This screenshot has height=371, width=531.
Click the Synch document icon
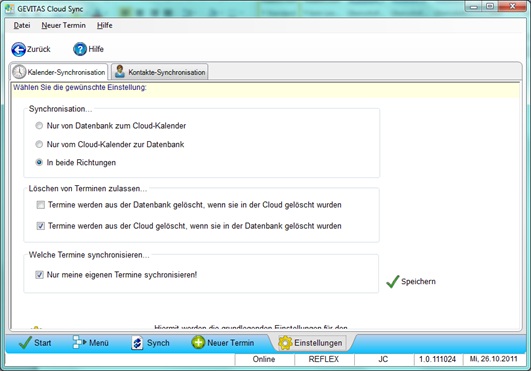click(x=137, y=343)
